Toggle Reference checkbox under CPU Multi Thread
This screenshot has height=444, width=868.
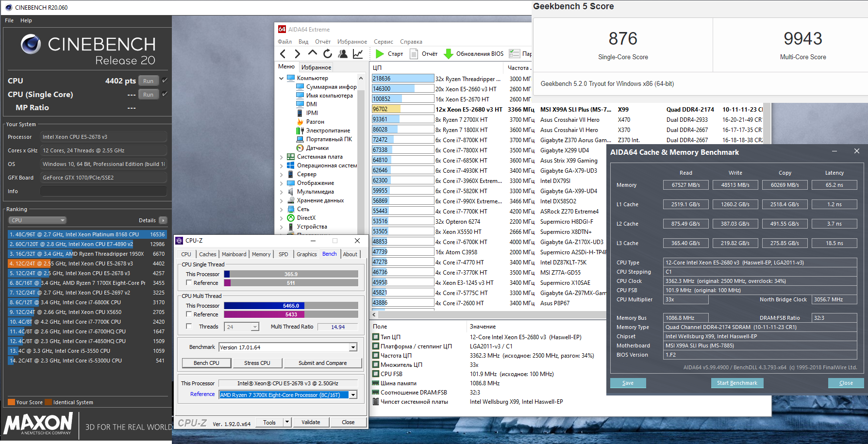[189, 314]
